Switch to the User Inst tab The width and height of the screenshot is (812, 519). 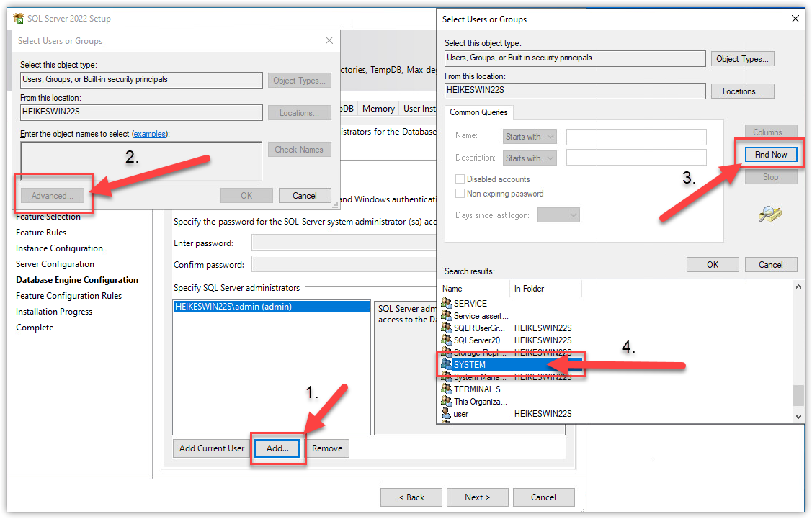point(419,109)
